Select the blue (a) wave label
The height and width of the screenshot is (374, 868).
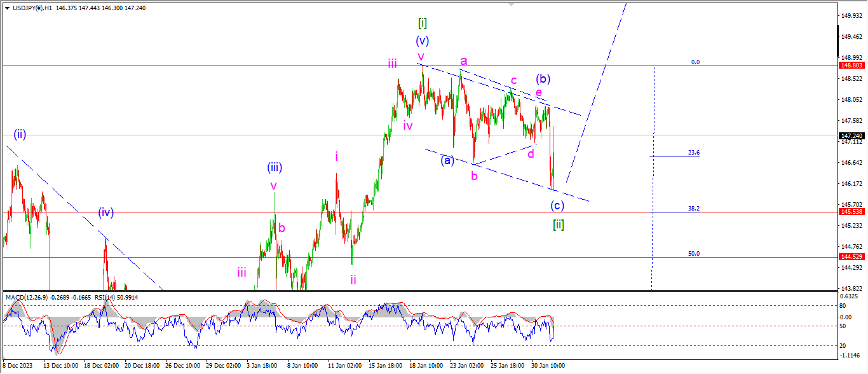(x=447, y=160)
